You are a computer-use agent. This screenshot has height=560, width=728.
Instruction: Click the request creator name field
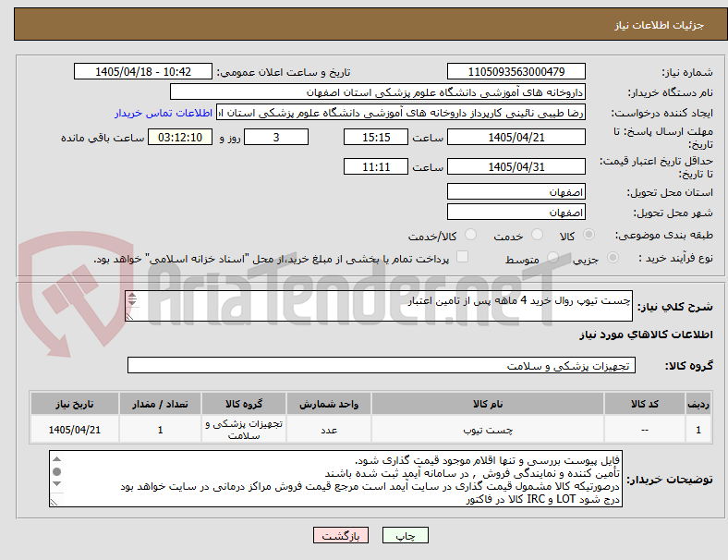click(x=401, y=113)
